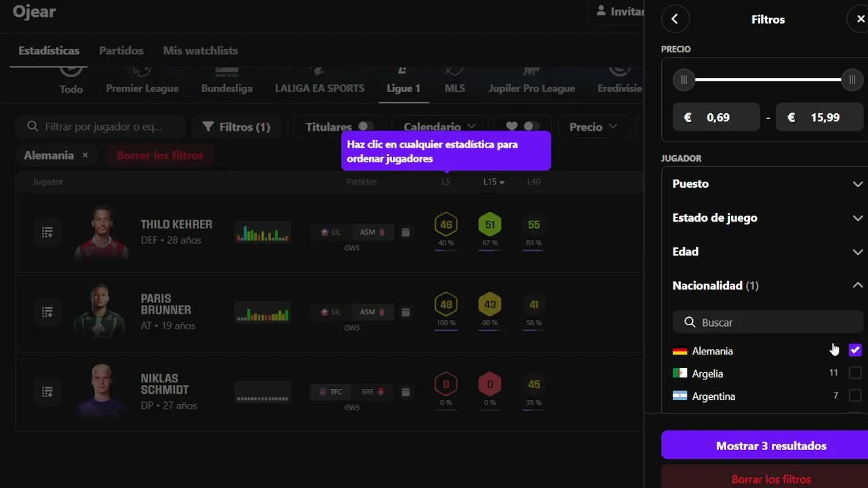
Task: Open Paris Brunner's form bar chart
Action: click(x=262, y=312)
